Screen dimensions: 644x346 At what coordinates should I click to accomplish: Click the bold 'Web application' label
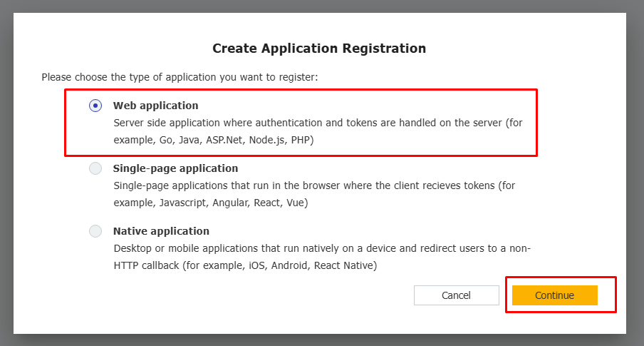155,106
